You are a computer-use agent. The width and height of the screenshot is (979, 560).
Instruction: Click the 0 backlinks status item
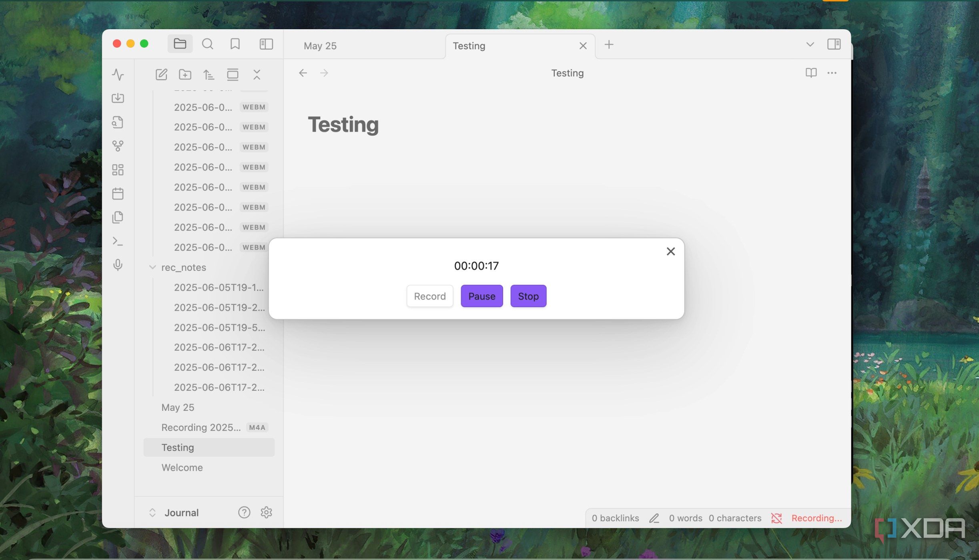tap(615, 518)
